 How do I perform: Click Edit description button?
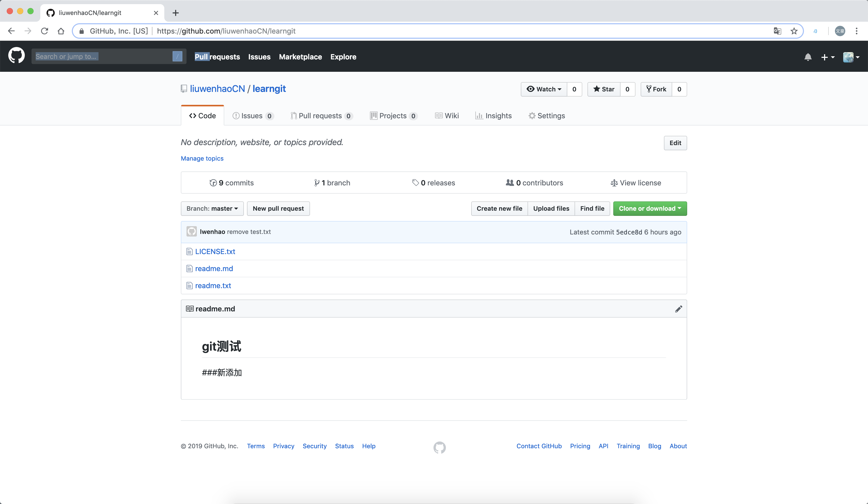[x=676, y=143]
